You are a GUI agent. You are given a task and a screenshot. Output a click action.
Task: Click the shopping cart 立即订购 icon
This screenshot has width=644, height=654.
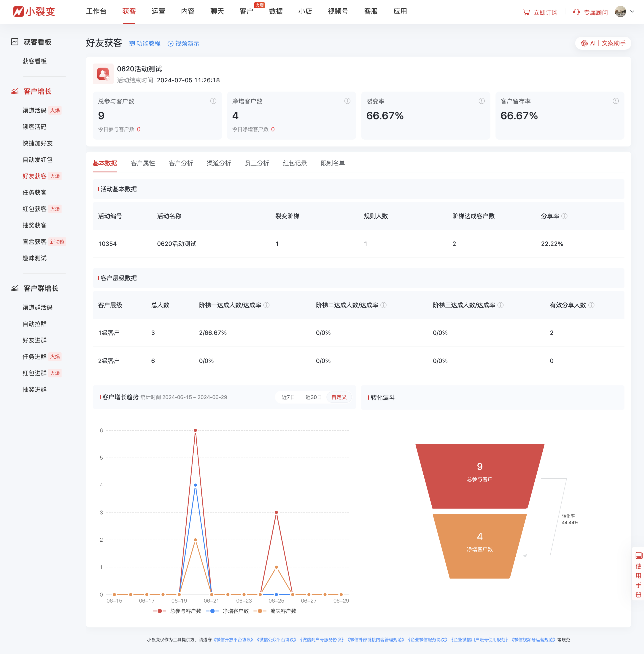coord(526,12)
